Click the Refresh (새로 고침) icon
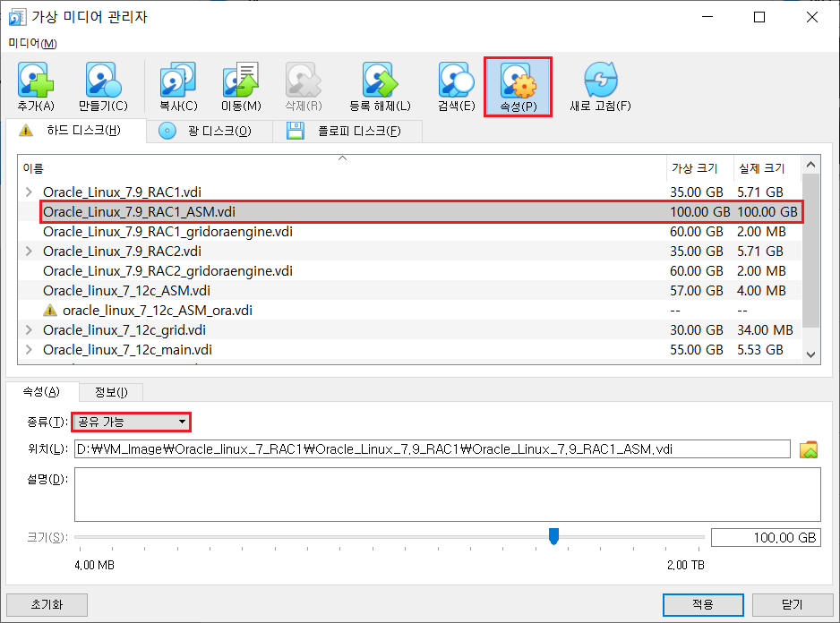The image size is (840, 623). (601, 81)
